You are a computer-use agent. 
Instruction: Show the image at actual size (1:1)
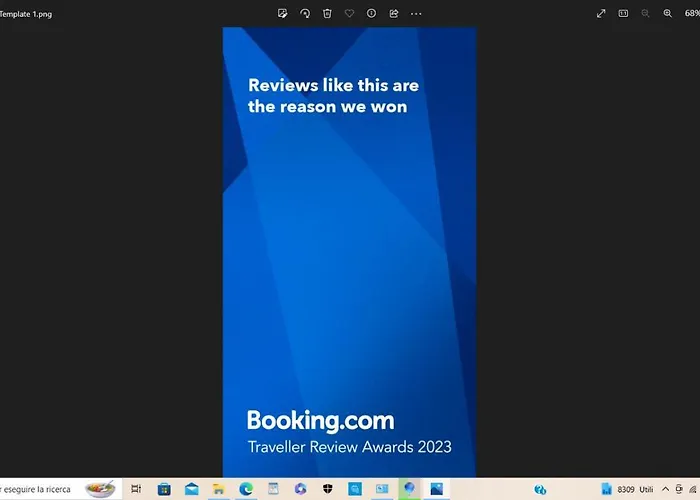pos(623,13)
